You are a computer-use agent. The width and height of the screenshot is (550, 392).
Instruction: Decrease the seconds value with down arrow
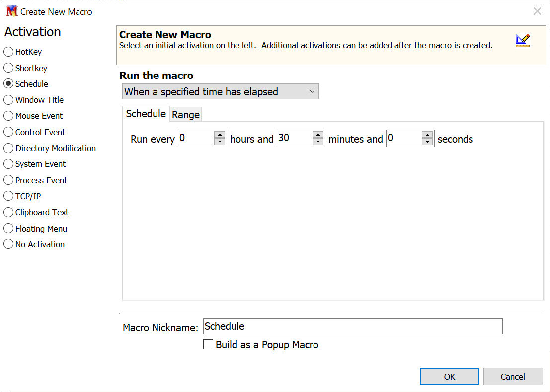pos(427,142)
